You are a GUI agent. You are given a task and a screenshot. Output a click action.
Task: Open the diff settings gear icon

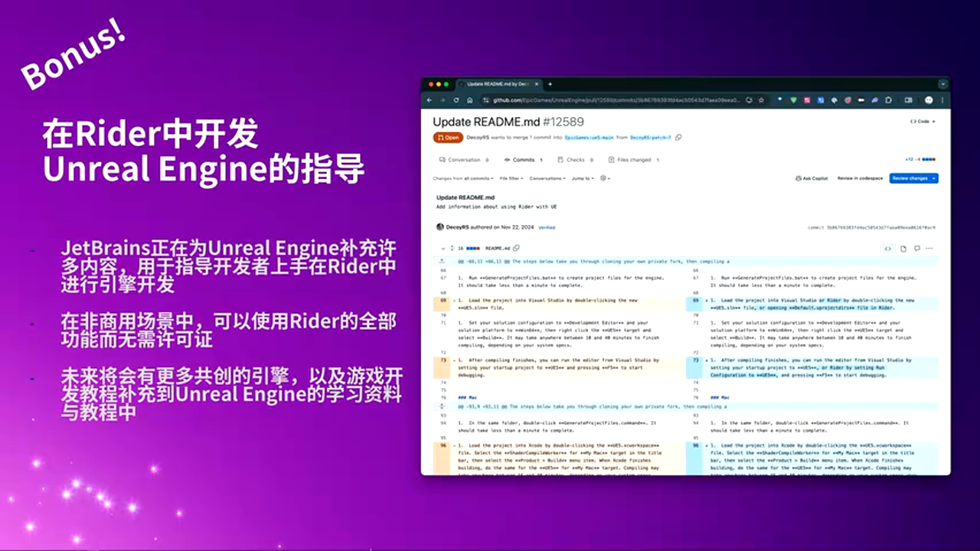click(603, 178)
